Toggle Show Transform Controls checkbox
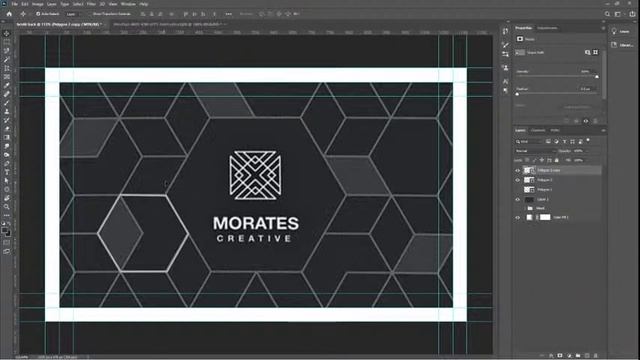The height and width of the screenshot is (360, 640). pyautogui.click(x=91, y=14)
